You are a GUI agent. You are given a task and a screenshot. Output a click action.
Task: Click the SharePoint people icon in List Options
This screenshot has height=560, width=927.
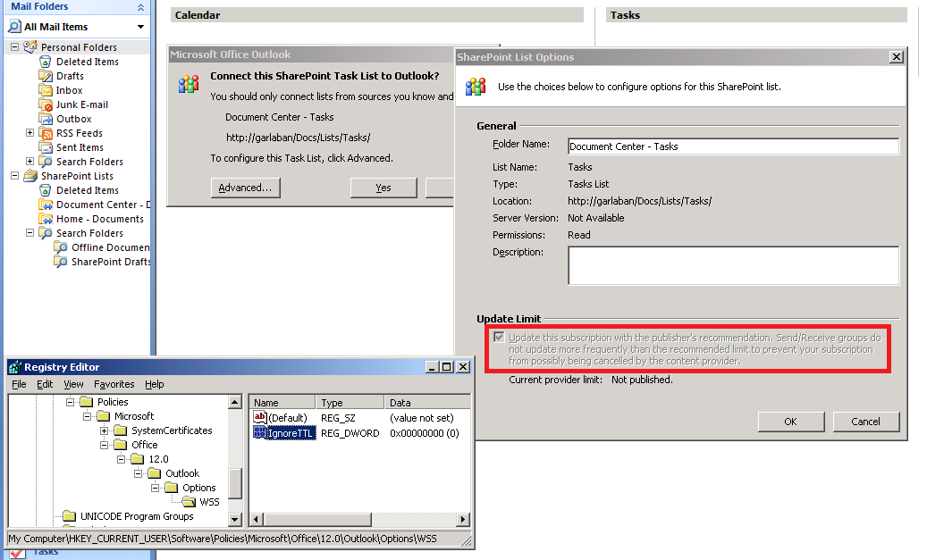[x=476, y=87]
